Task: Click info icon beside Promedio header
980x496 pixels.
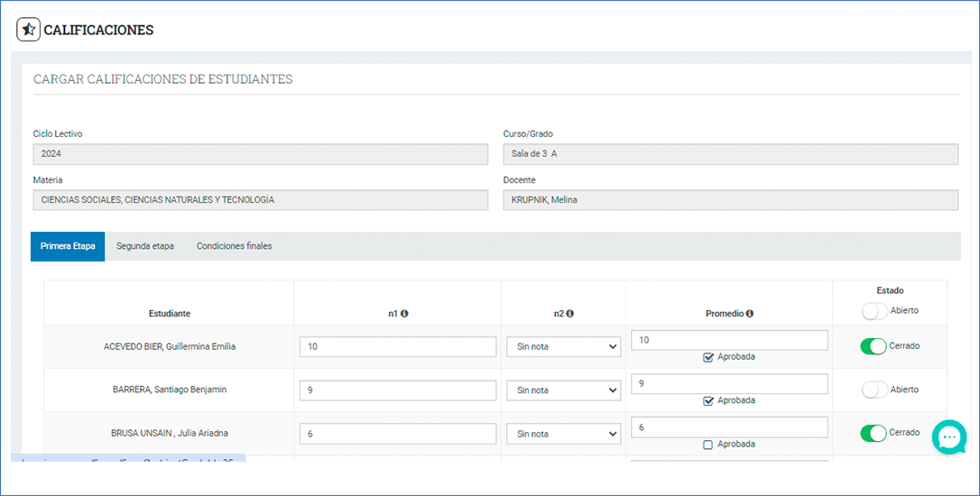Action: [750, 314]
